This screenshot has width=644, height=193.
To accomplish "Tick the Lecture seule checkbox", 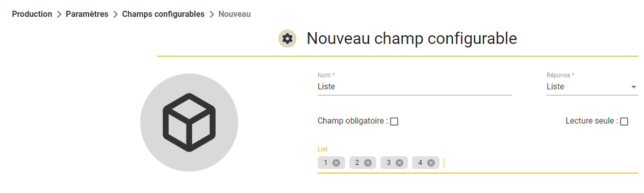I will (624, 122).
